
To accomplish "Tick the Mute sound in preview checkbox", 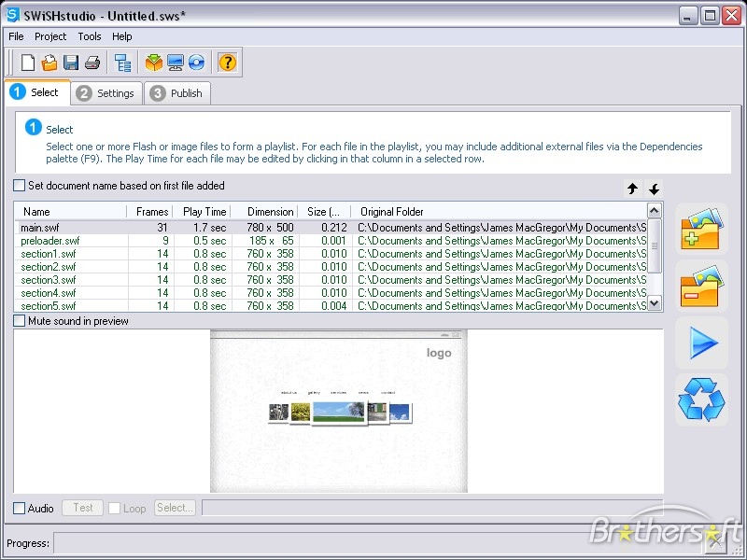I will pos(19,321).
